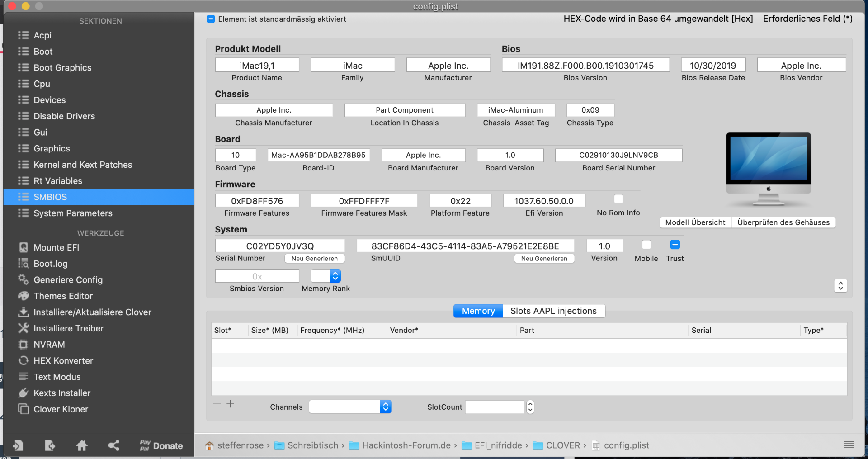Toggle the No Rom Info checkbox
The image size is (868, 459).
618,199
